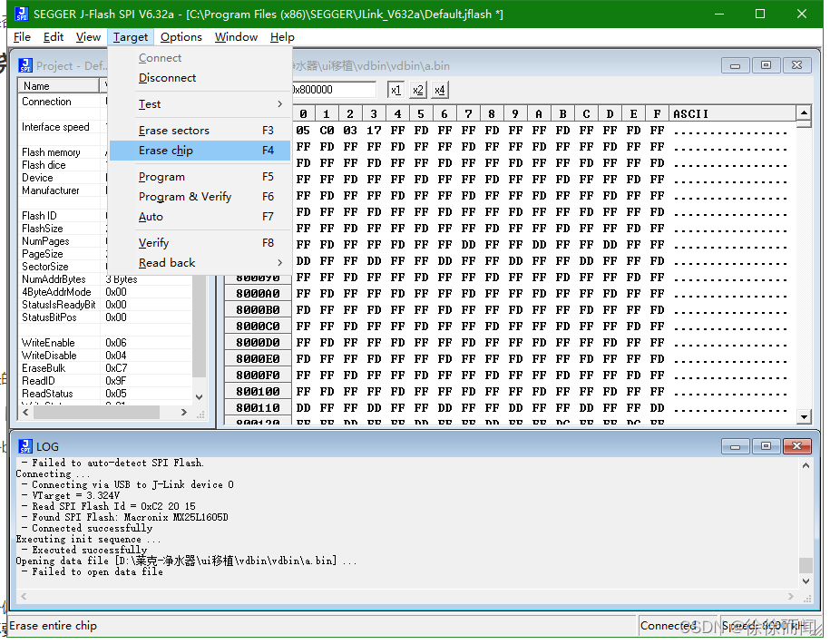Select the ReadID 0x9F row

click(x=106, y=381)
